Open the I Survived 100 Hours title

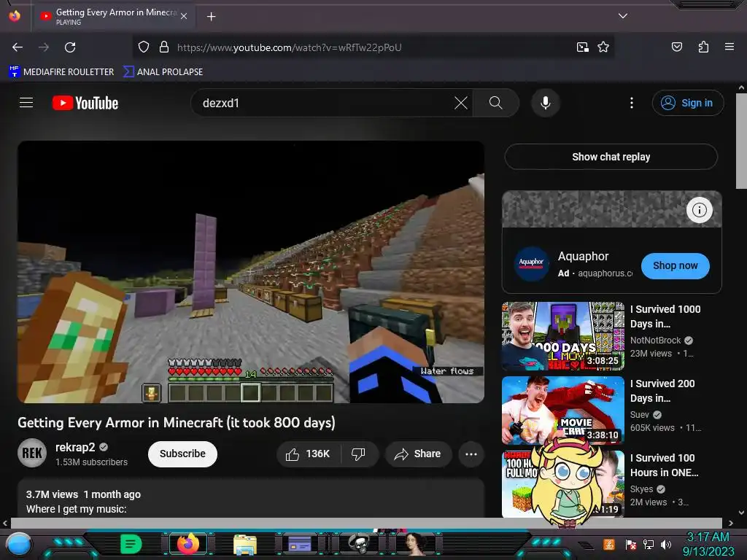(x=664, y=464)
